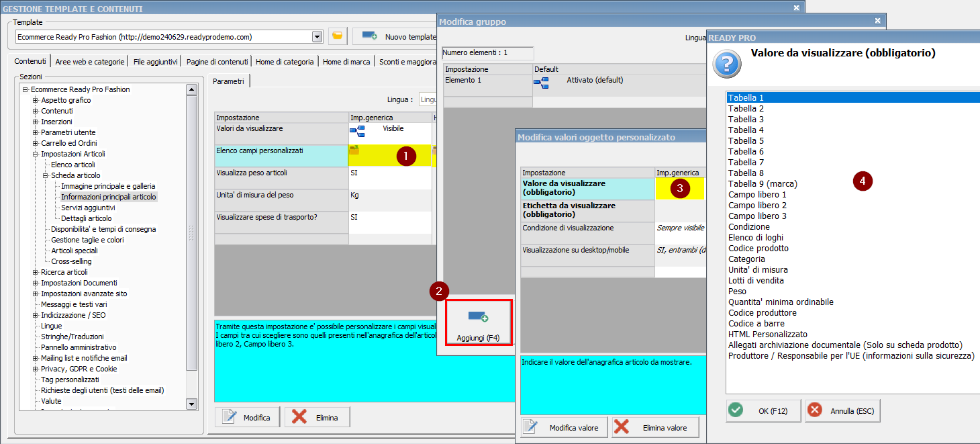This screenshot has height=444, width=980.
Task: Click the Visibile tree icon in Valori row
Action: coord(356,131)
